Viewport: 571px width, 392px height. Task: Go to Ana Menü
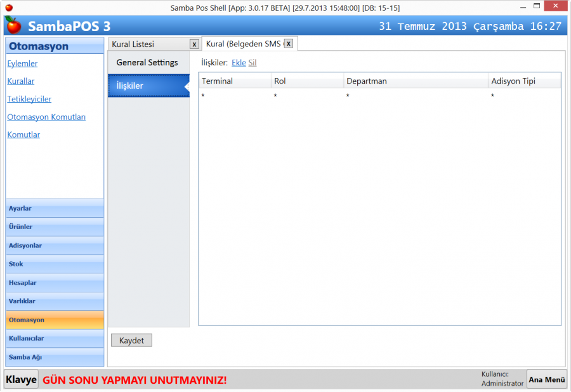[547, 379]
